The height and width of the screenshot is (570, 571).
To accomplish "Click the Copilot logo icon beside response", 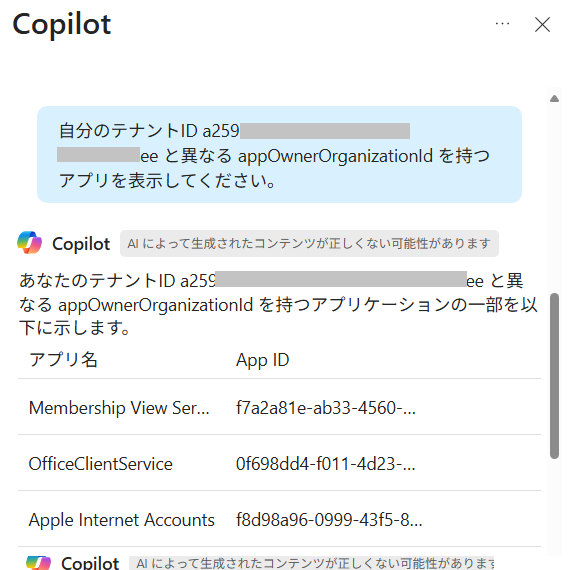I will (x=29, y=243).
